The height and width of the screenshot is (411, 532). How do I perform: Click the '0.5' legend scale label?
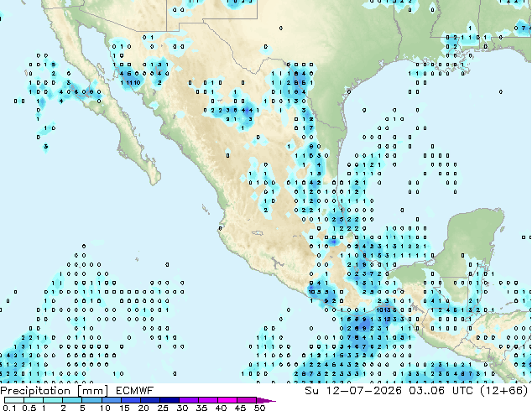29,408
